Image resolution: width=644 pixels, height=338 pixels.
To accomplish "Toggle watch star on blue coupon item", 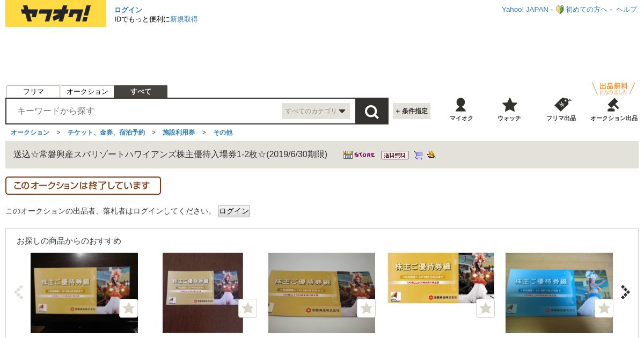I will pyautogui.click(x=604, y=308).
